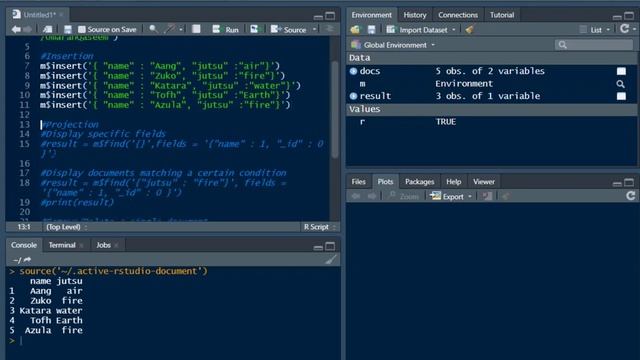Image resolution: width=640 pixels, height=360 pixels.
Task: View current working directory arrow in console
Action: pyautogui.click(x=27, y=260)
